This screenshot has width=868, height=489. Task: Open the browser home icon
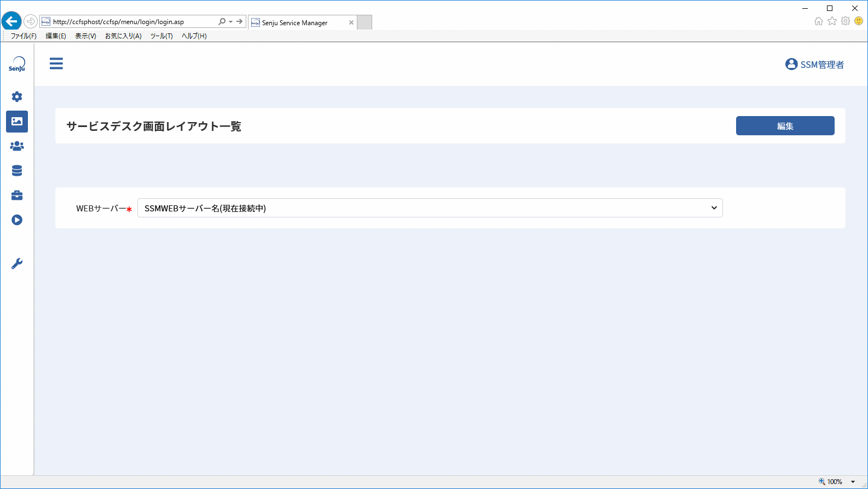coord(819,21)
